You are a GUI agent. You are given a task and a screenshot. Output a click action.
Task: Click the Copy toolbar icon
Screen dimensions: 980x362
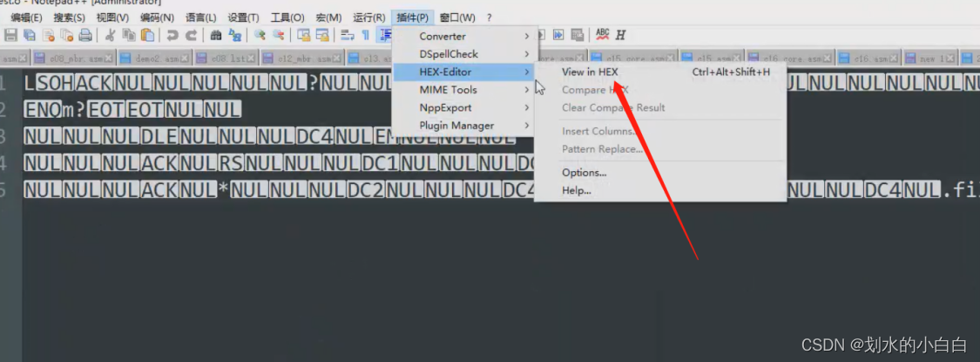(x=130, y=35)
